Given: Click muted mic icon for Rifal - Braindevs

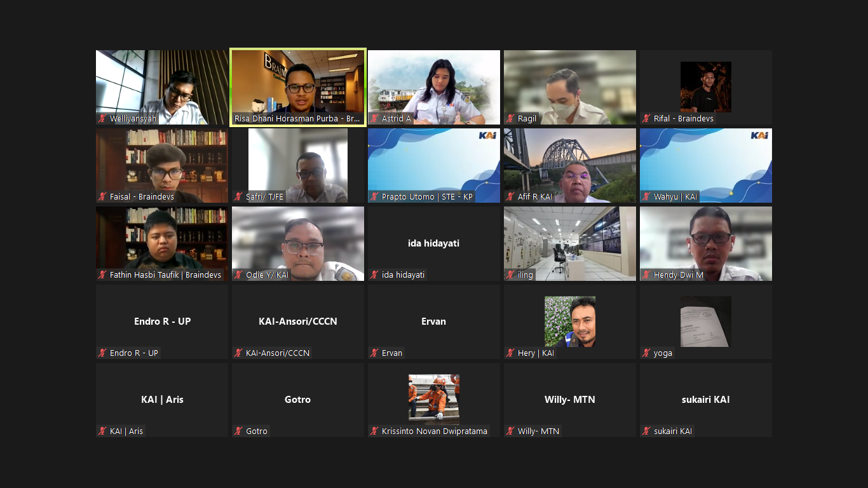Looking at the screenshot, I should pos(646,119).
